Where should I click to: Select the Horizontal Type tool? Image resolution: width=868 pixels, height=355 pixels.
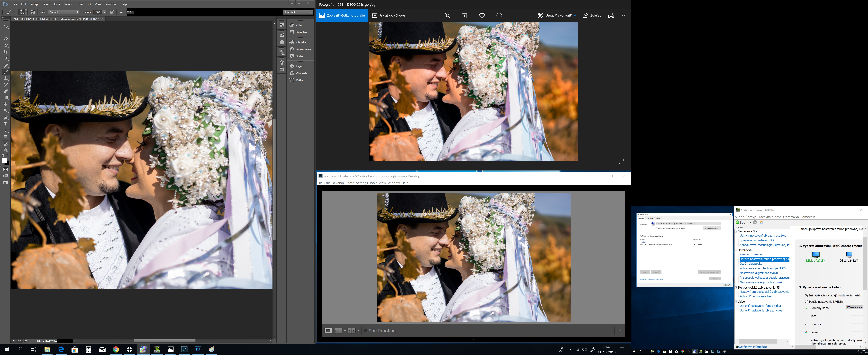(6, 124)
